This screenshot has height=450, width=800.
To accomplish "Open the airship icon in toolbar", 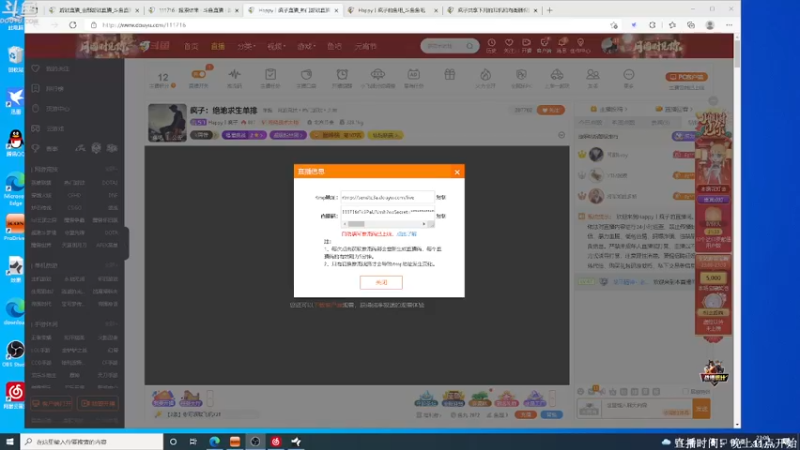I will tap(378, 74).
